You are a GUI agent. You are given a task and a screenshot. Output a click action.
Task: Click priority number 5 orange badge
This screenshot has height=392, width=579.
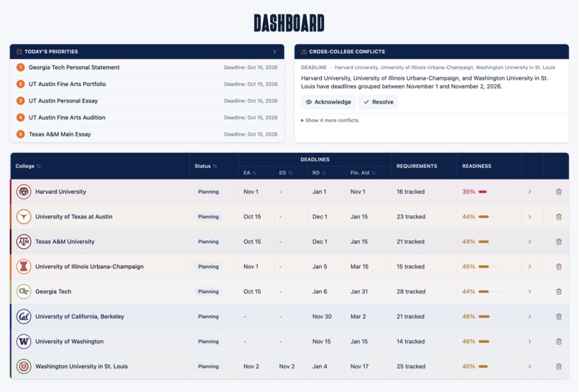[20, 134]
